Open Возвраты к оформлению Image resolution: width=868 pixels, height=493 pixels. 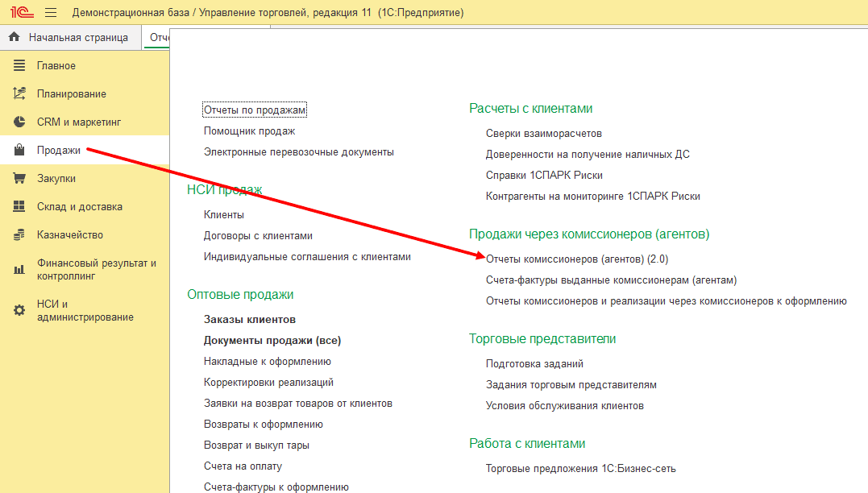[x=264, y=425]
